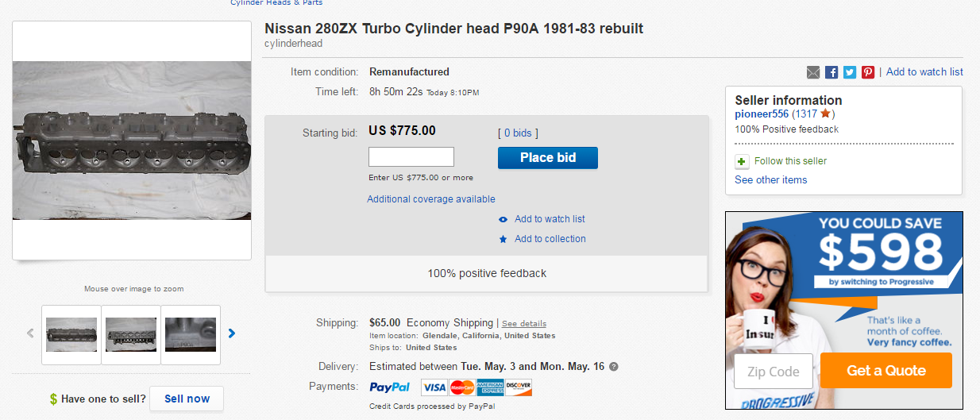Share listing on Twitter icon

coord(850,72)
